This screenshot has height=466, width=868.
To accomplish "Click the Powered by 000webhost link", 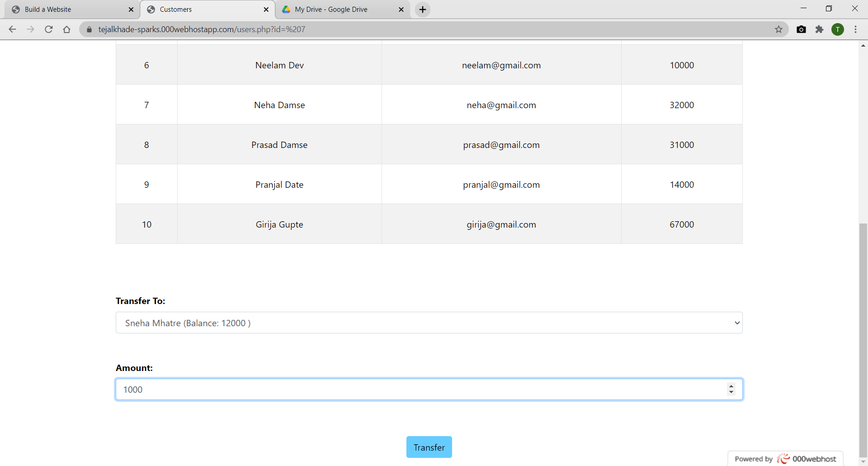I will pyautogui.click(x=786, y=458).
